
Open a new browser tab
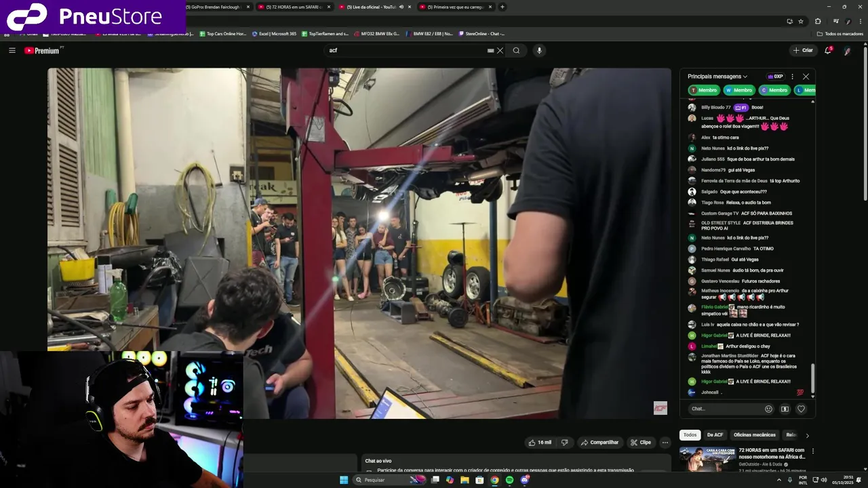tap(502, 7)
